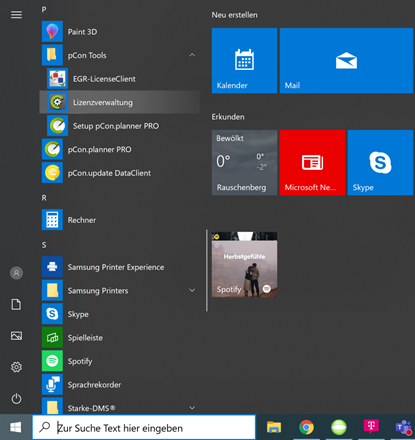
Task: Open the Rechner calculator app
Action: click(120, 220)
